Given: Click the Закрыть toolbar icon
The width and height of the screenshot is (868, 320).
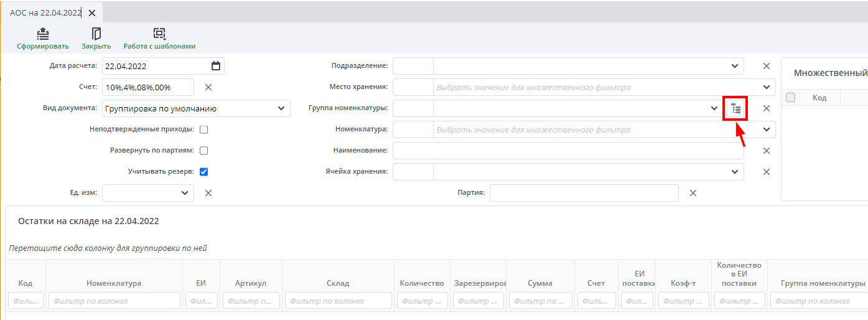Looking at the screenshot, I should point(96,34).
